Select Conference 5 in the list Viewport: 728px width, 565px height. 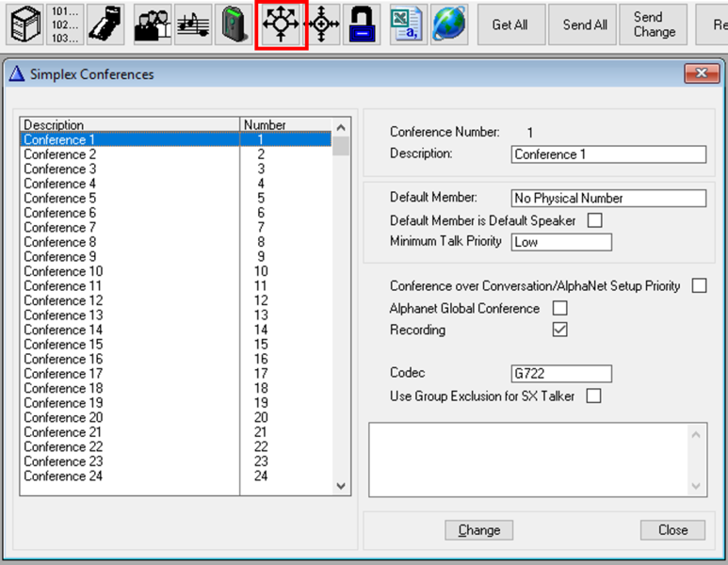176,198
